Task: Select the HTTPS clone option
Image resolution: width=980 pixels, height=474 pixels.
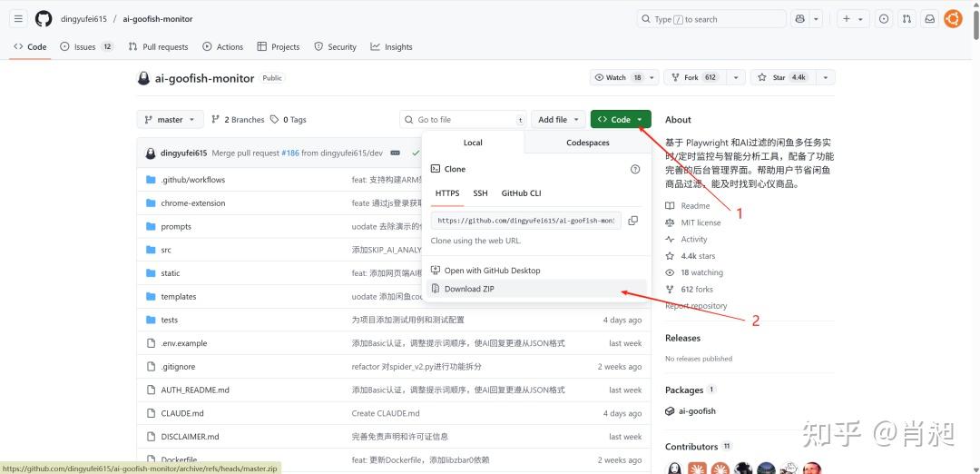Action: coord(447,193)
